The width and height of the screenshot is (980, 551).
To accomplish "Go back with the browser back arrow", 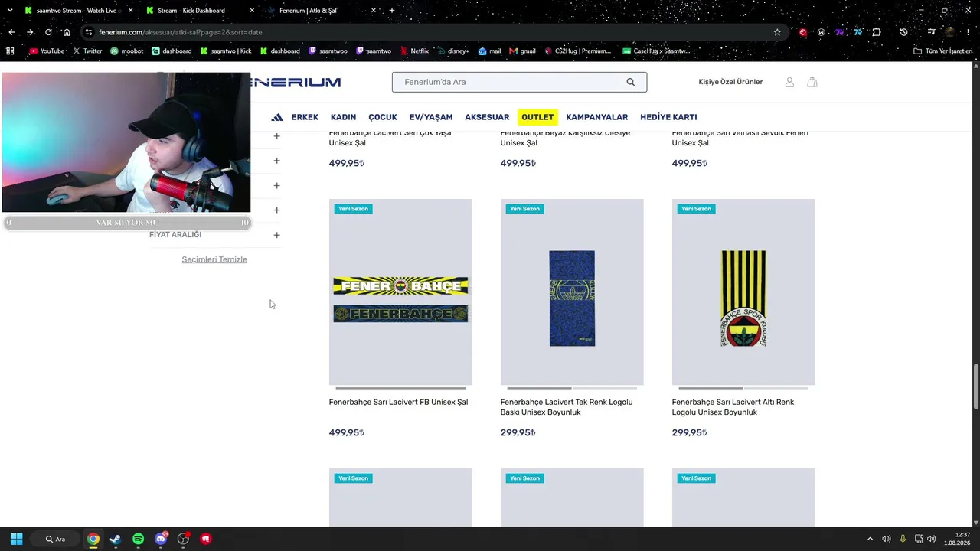I will pyautogui.click(x=11, y=32).
